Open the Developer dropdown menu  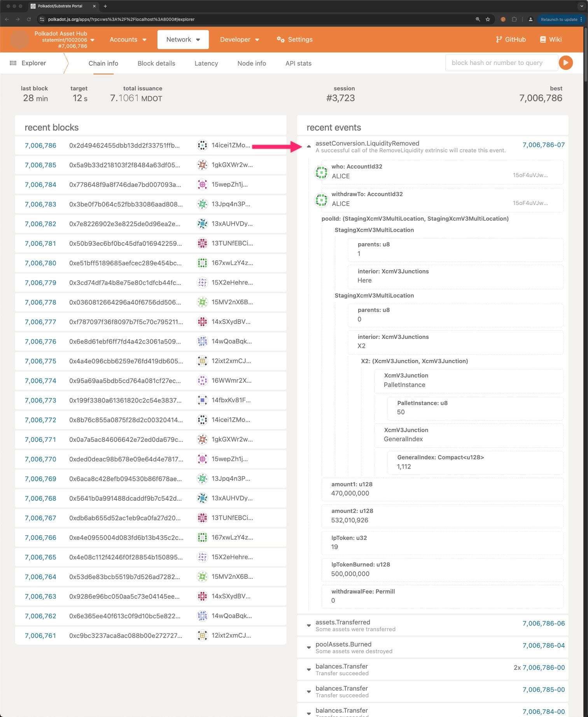tap(239, 39)
